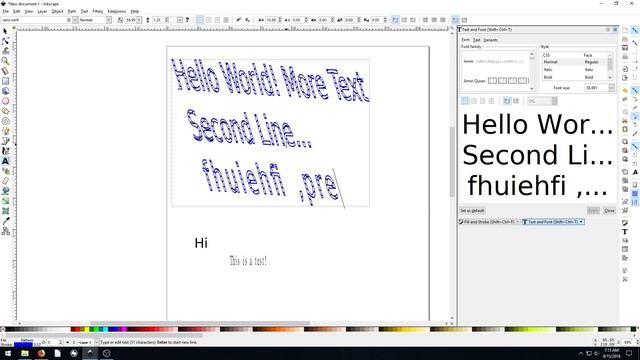
Task: Select the Eraser tool
Action: click(x=5, y=181)
